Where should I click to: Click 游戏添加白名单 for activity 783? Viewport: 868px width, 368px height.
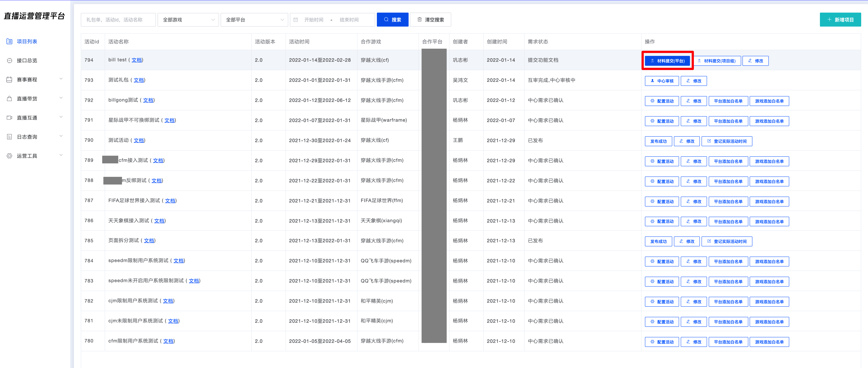(x=769, y=282)
